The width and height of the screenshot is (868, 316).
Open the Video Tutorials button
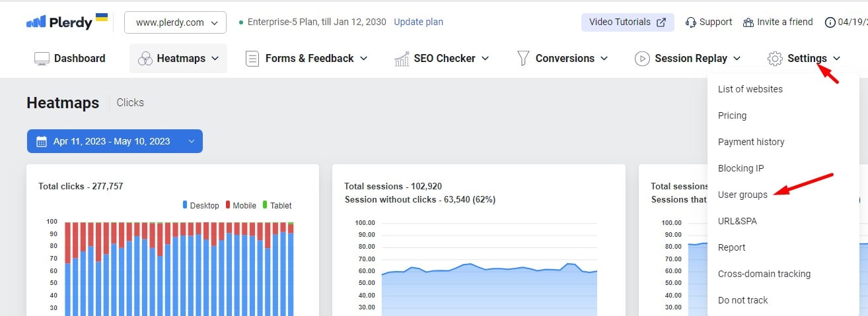[x=628, y=22]
